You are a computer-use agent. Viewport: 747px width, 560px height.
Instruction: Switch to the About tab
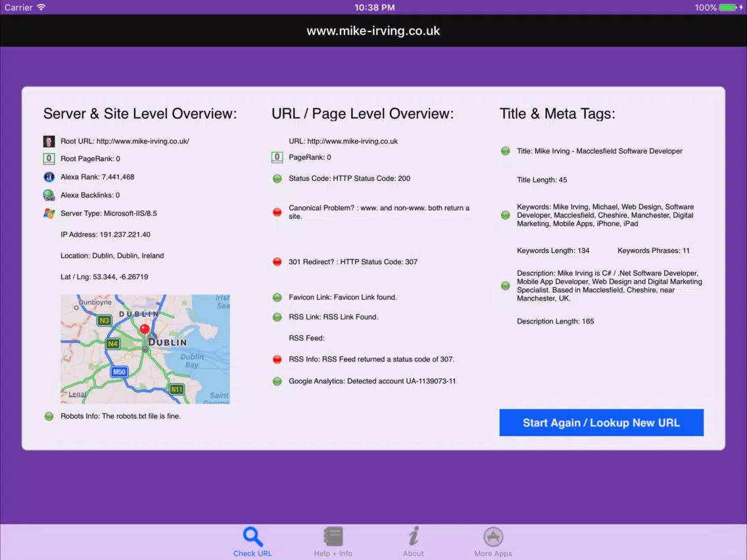tap(413, 542)
